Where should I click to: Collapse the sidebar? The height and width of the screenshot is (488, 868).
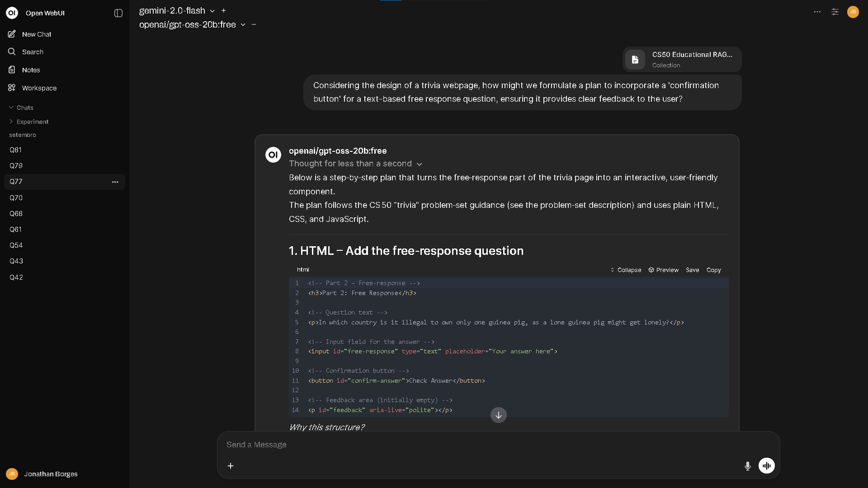click(118, 13)
